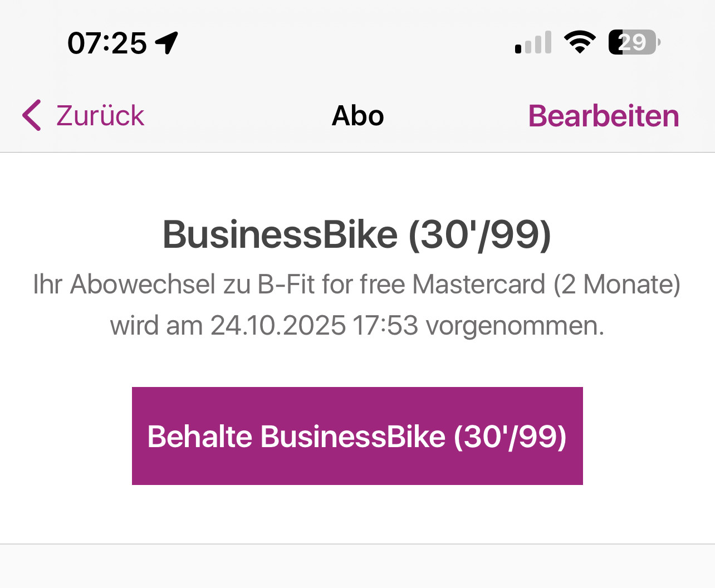The width and height of the screenshot is (715, 588).
Task: Tap the back chevron arrow
Action: coord(32,115)
